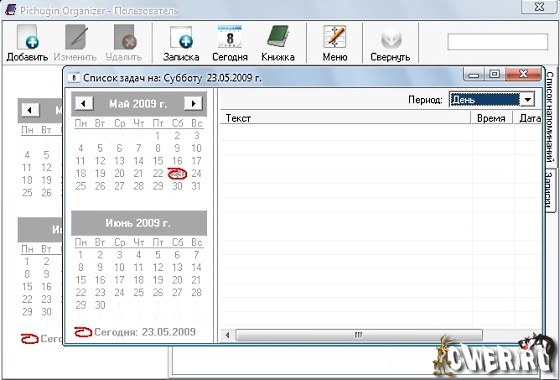The width and height of the screenshot is (560, 380).
Task: Minimize the app with the Свернуть icon
Action: 390,42
